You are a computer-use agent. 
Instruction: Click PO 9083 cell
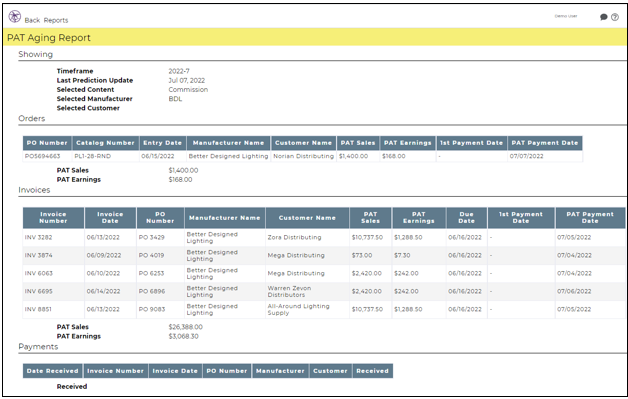pos(160,309)
